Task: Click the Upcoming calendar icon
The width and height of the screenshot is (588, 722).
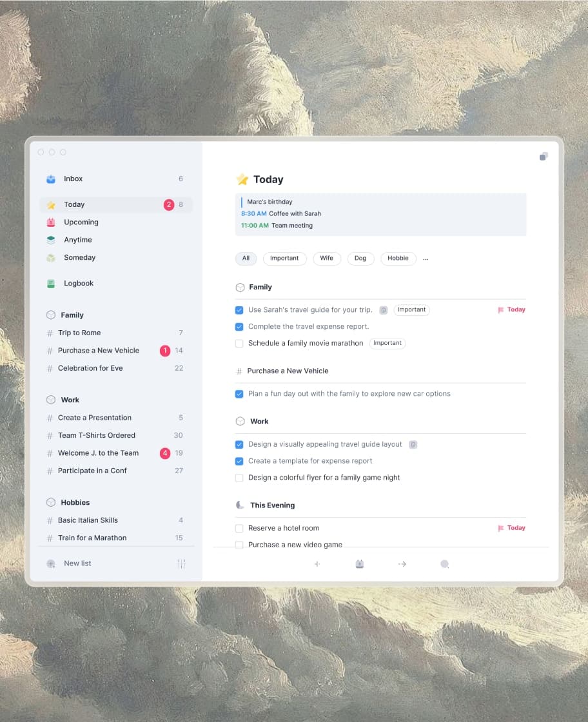Action: tap(51, 222)
